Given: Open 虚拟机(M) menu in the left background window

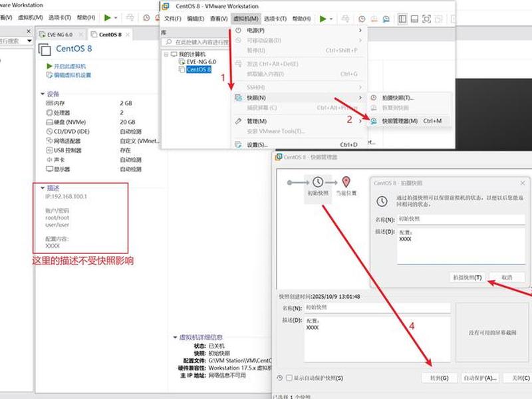Looking at the screenshot, I should point(30,17).
